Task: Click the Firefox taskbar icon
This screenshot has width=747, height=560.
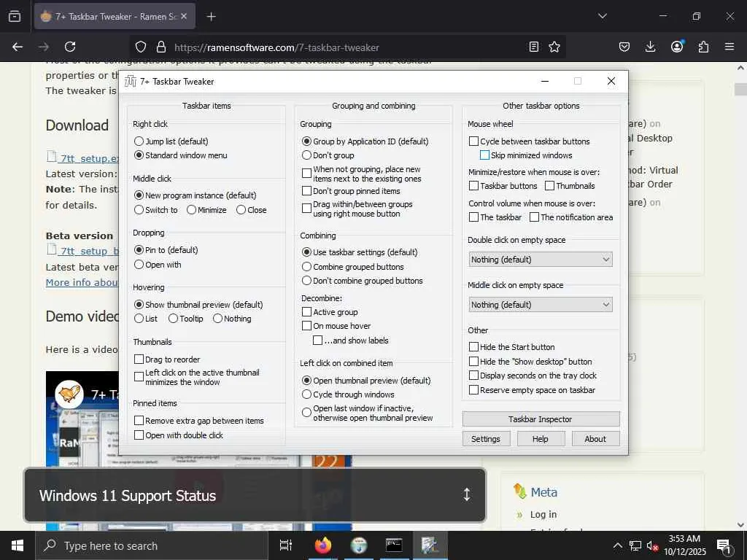Action: click(323, 545)
